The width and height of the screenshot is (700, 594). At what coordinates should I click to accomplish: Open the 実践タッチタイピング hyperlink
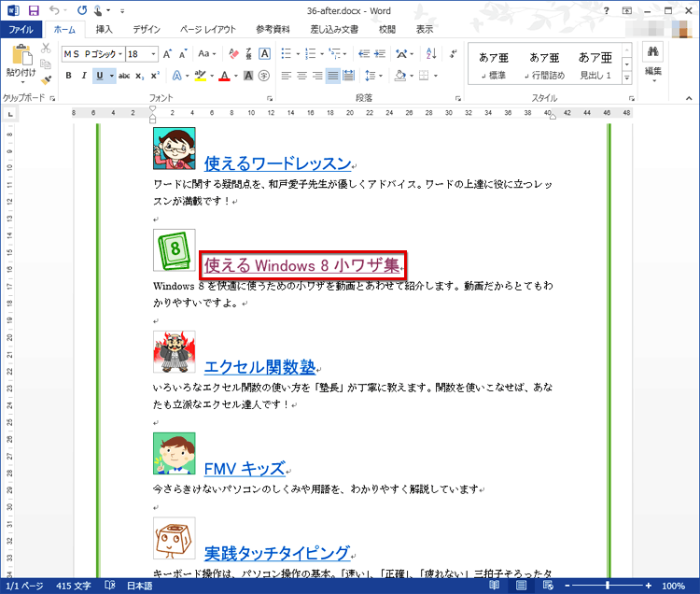(277, 553)
